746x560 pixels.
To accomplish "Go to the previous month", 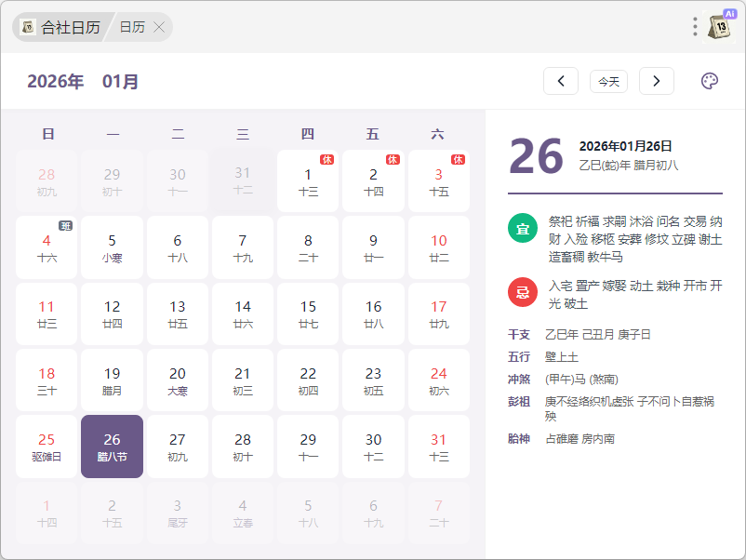I will pyautogui.click(x=561, y=81).
